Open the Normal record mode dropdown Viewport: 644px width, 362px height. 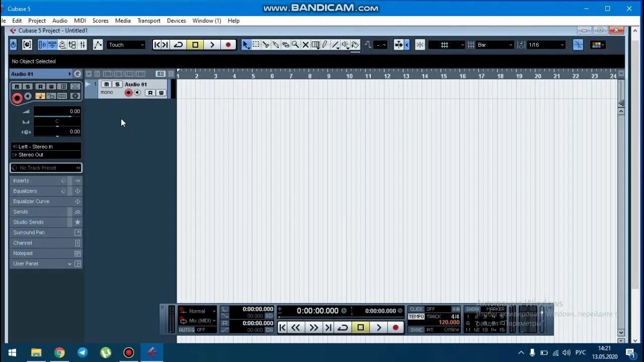pyautogui.click(x=198, y=311)
